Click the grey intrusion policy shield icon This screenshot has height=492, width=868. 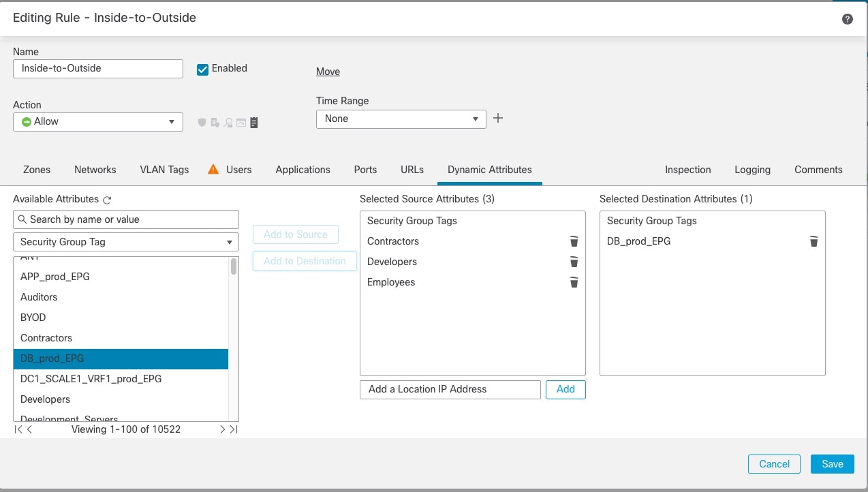click(202, 123)
